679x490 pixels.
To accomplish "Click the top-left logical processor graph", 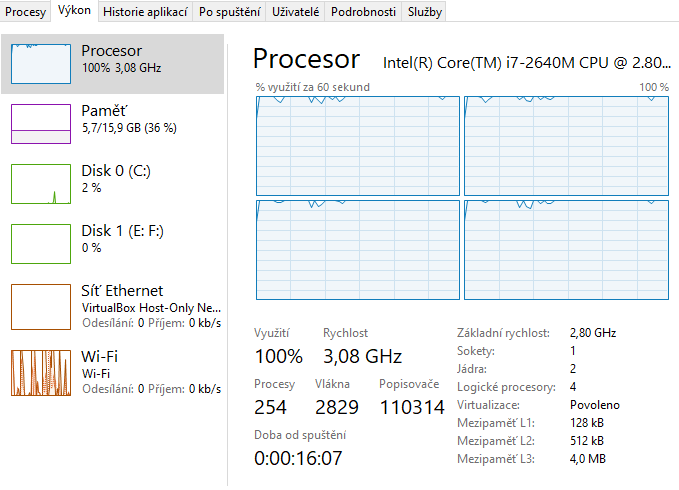I will click(357, 146).
